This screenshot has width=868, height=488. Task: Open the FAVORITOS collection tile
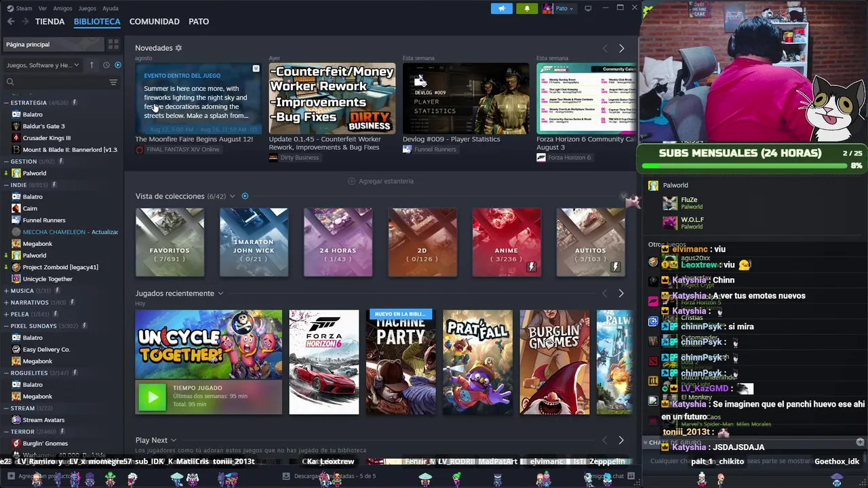pos(170,243)
